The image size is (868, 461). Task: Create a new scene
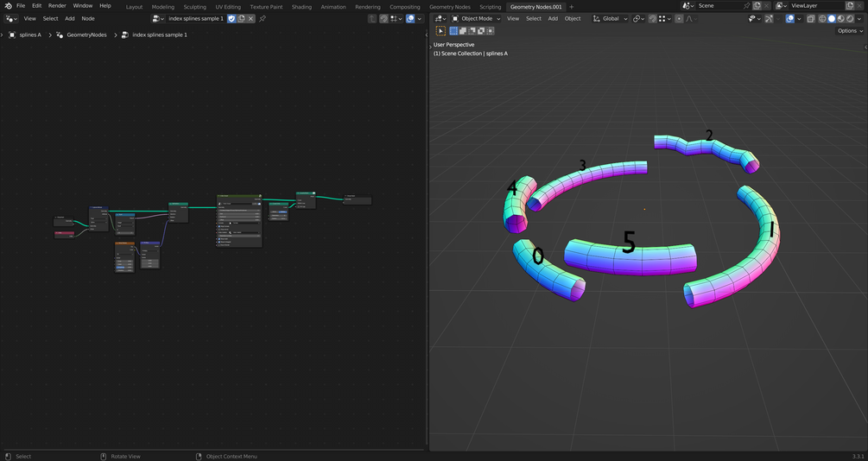tap(757, 5)
